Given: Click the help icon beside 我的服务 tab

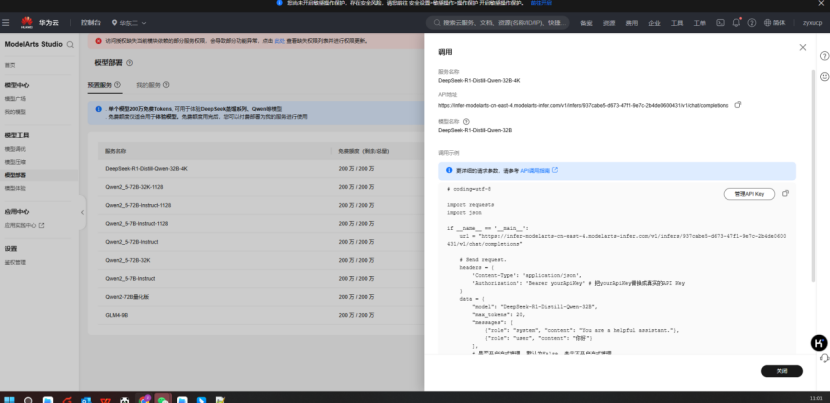Looking at the screenshot, I should (x=166, y=85).
